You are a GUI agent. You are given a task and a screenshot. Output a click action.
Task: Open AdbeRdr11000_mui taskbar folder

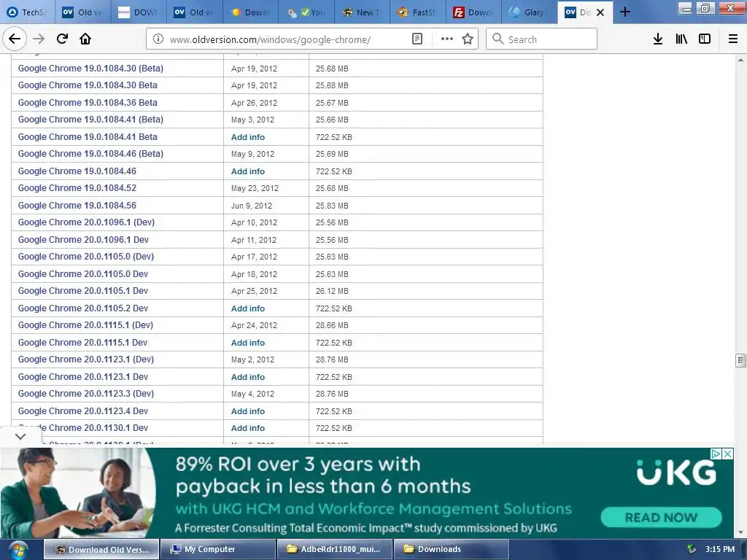pos(334,550)
